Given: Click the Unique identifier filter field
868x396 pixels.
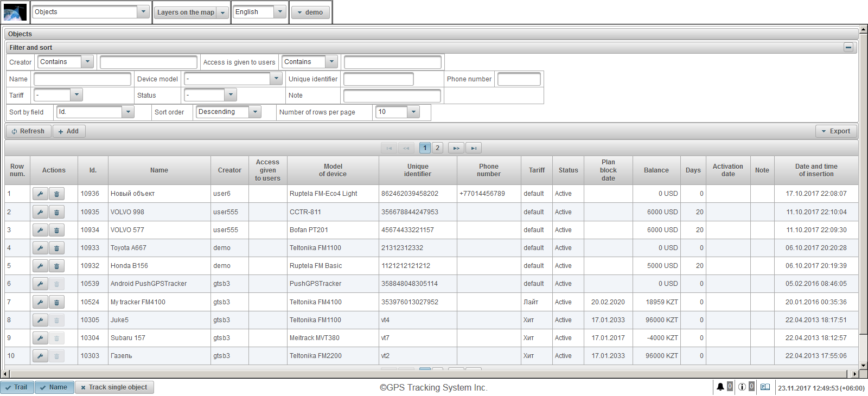Looking at the screenshot, I should tap(378, 79).
